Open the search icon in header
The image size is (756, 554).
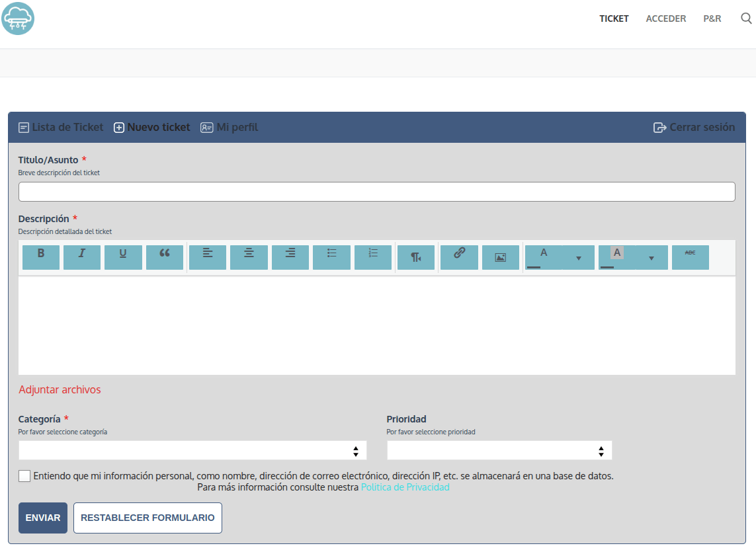tap(746, 19)
